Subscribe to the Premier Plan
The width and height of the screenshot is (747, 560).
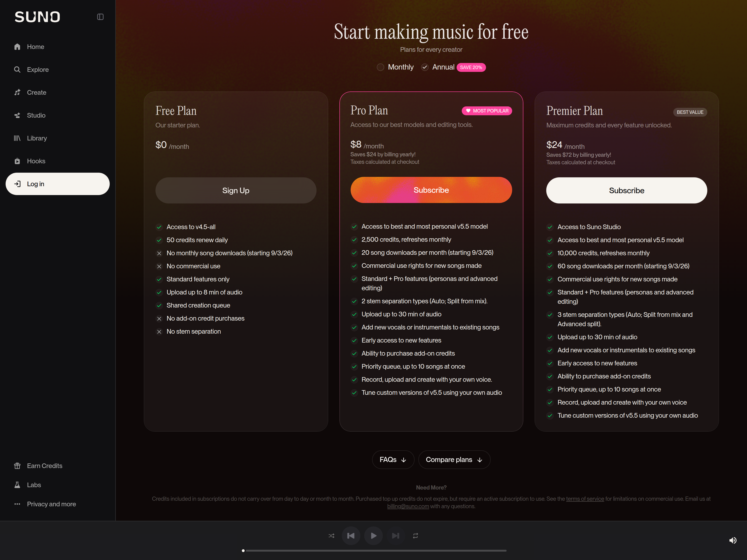pos(627,190)
